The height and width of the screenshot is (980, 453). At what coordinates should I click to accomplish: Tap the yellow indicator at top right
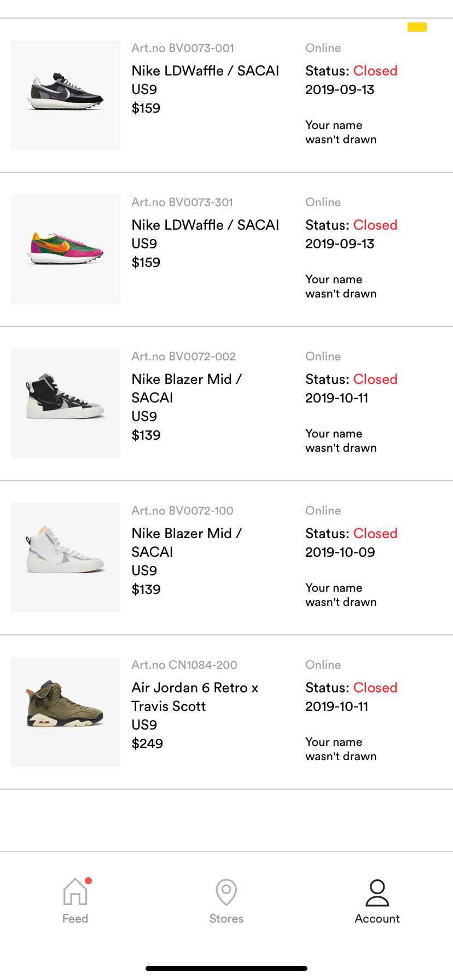pos(417,27)
